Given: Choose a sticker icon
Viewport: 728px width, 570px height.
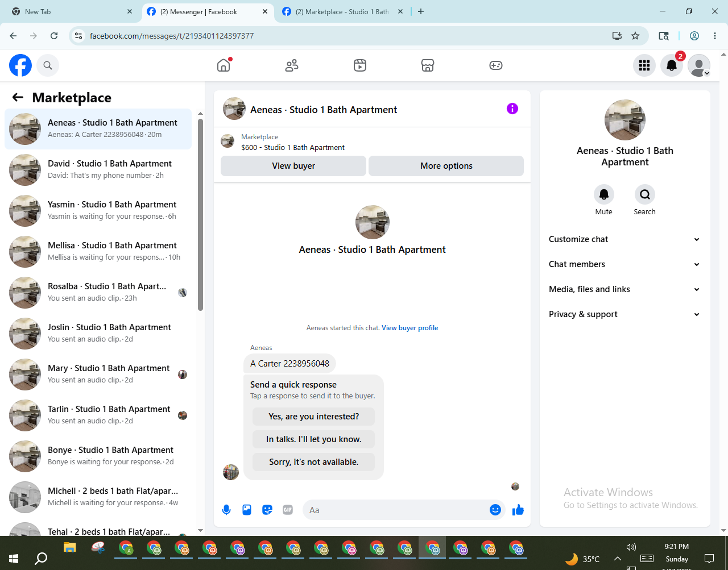Looking at the screenshot, I should [x=267, y=510].
